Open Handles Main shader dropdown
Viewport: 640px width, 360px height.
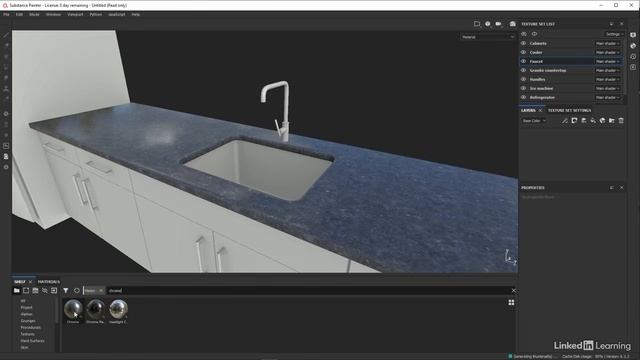[x=607, y=79]
